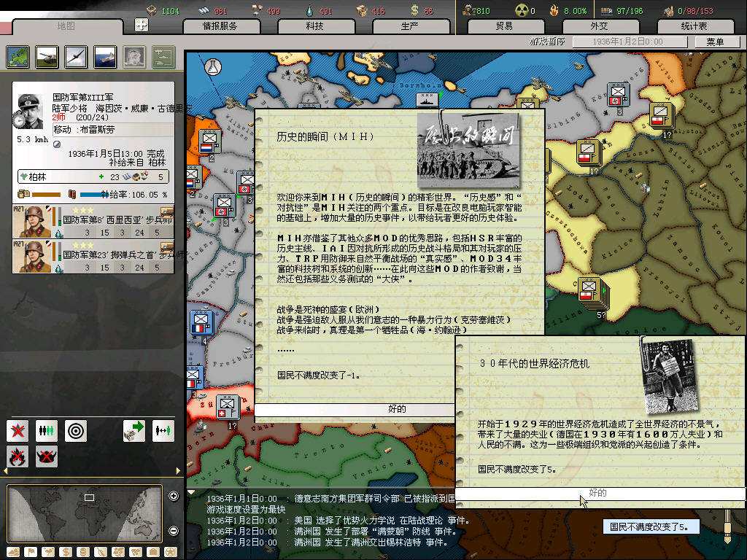Switch to the 科技 tab
The height and width of the screenshot is (560, 747).
[315, 26]
